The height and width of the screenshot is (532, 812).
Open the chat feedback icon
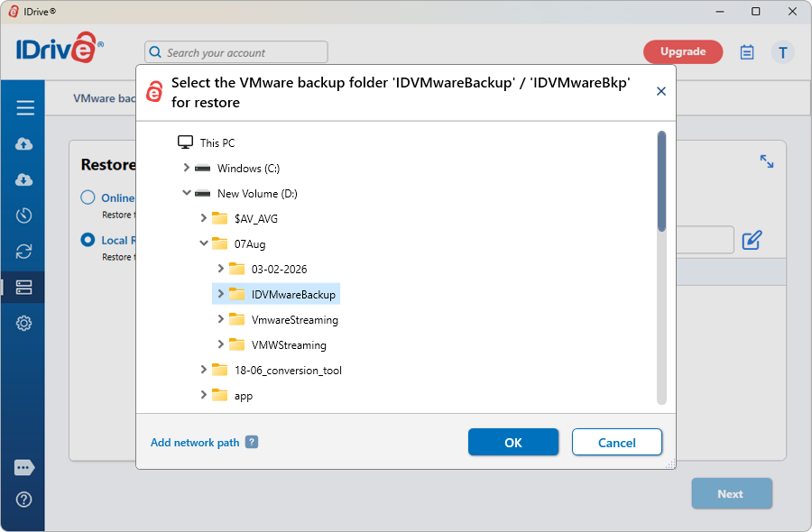24,467
